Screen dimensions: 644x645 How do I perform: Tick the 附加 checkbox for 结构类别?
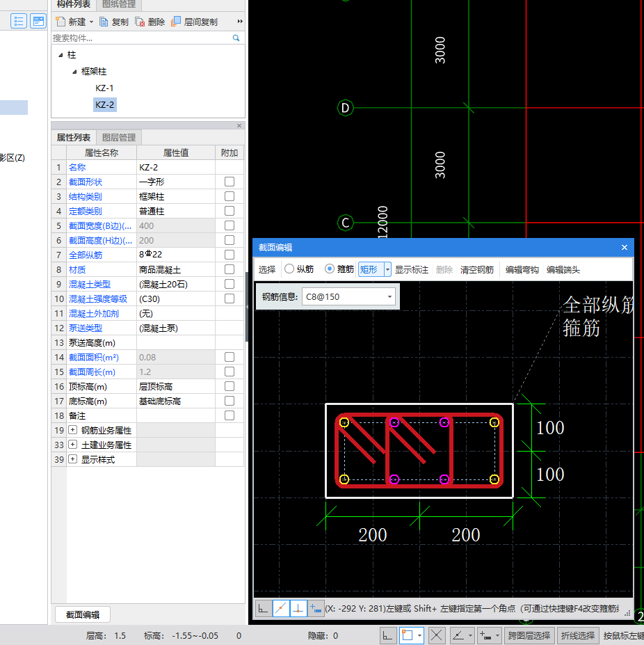click(230, 196)
